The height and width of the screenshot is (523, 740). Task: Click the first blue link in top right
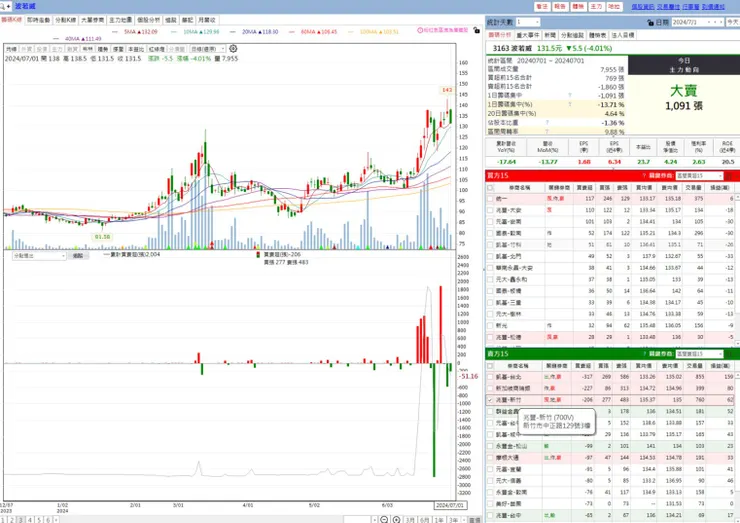point(643,7)
